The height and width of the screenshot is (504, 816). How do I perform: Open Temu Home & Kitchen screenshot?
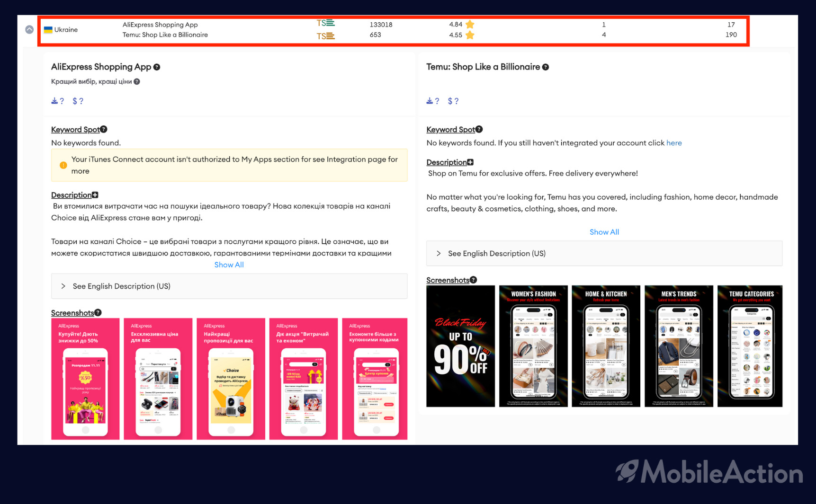pos(606,346)
